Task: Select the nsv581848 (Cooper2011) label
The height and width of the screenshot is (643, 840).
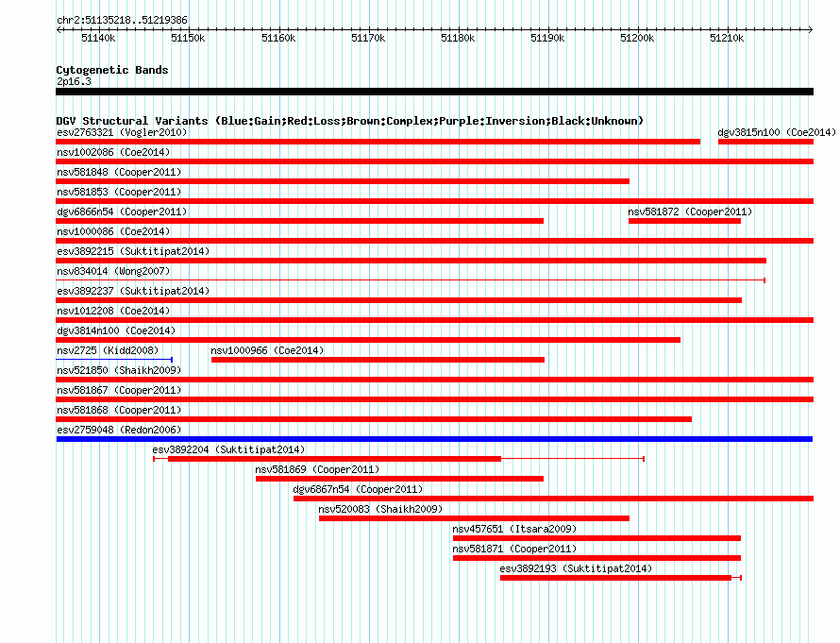Action: (x=119, y=172)
